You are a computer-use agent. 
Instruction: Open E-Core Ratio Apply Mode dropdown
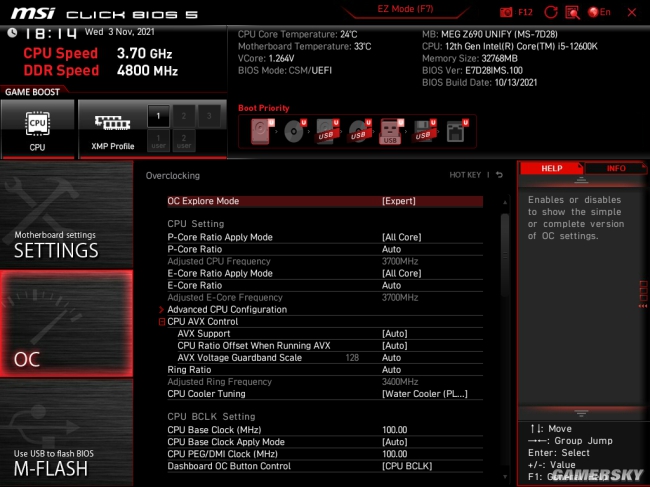pos(325,273)
